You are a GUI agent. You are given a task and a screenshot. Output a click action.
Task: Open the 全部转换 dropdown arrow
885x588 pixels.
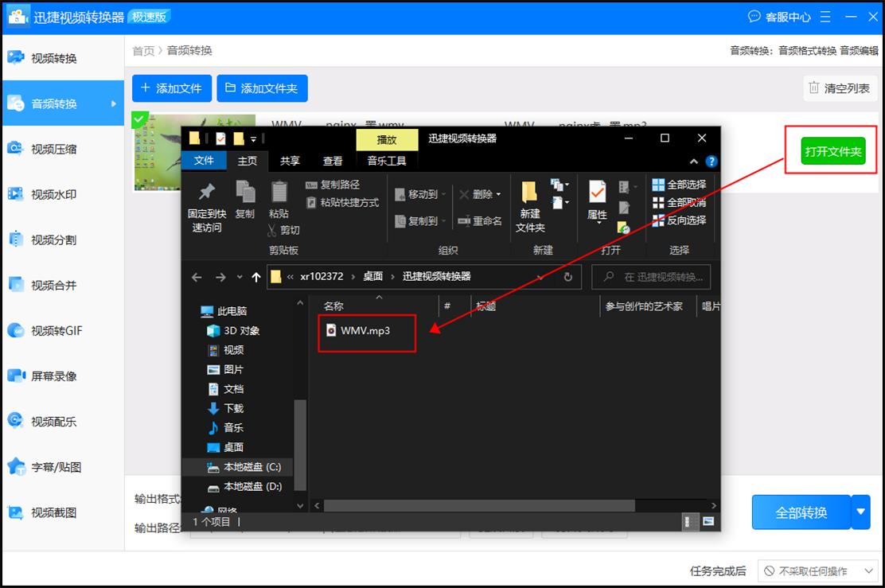click(861, 512)
